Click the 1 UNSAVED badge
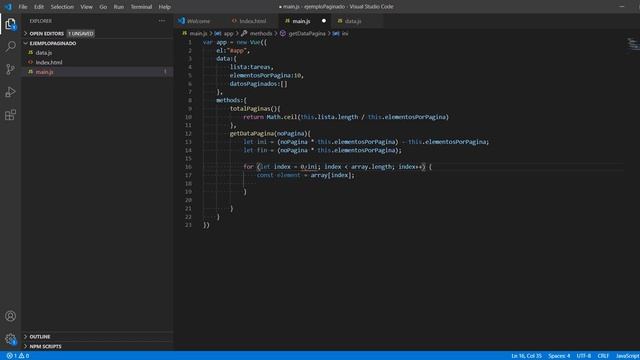The image size is (640, 360). pyautogui.click(x=81, y=33)
